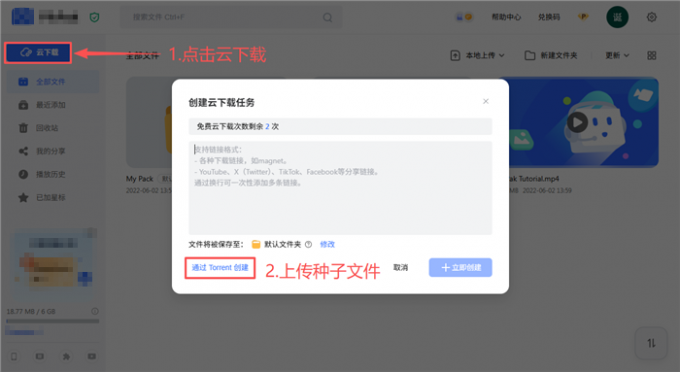Viewport: 680px width, 372px height.
Task: Click the 最近添加 icon in sidebar
Action: click(23, 105)
